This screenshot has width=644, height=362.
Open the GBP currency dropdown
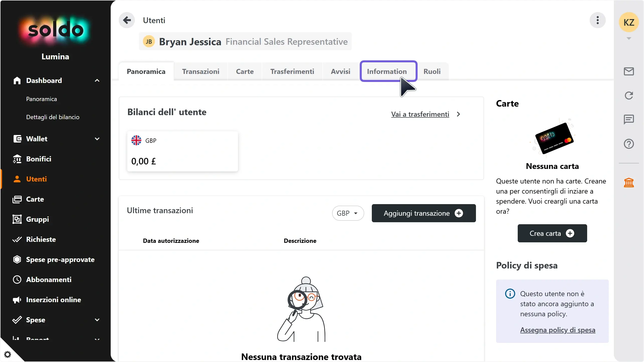(348, 213)
